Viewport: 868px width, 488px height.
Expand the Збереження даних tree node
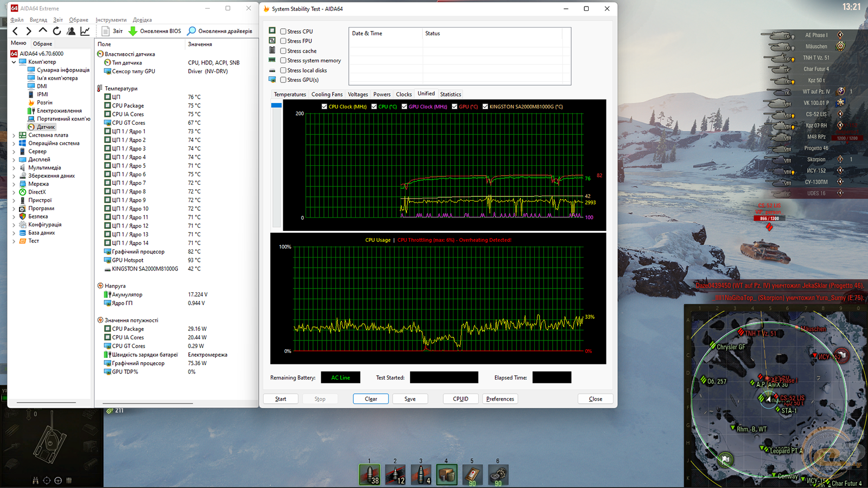(14, 176)
